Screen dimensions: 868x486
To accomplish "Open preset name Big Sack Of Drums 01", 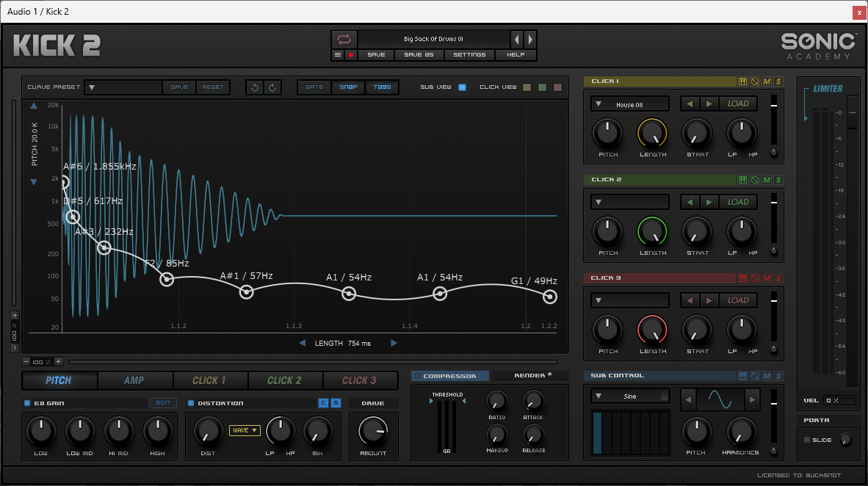I will coord(433,40).
